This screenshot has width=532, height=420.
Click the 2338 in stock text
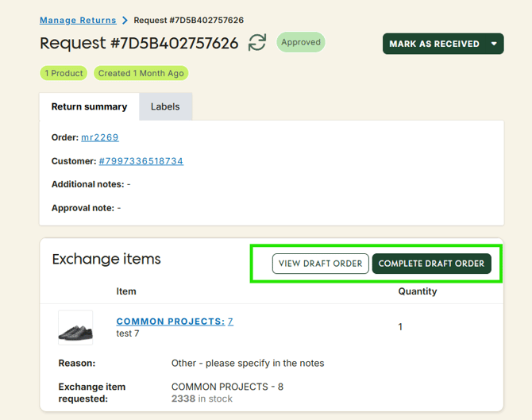point(202,399)
